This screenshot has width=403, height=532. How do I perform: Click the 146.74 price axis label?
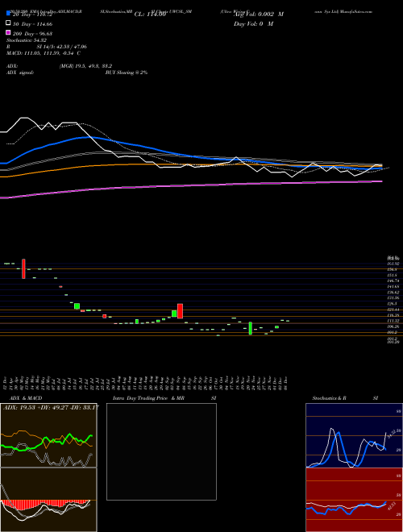[x=393, y=281]
